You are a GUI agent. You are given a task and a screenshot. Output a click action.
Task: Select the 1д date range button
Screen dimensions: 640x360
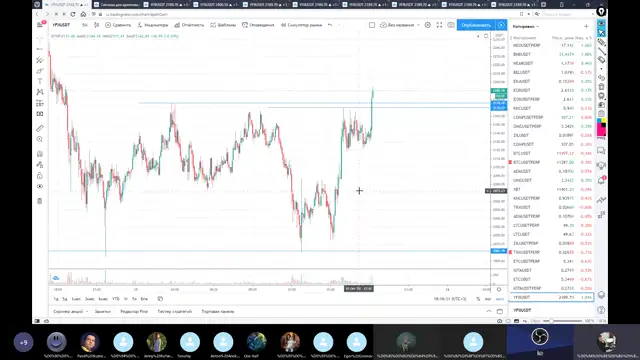[56, 299]
